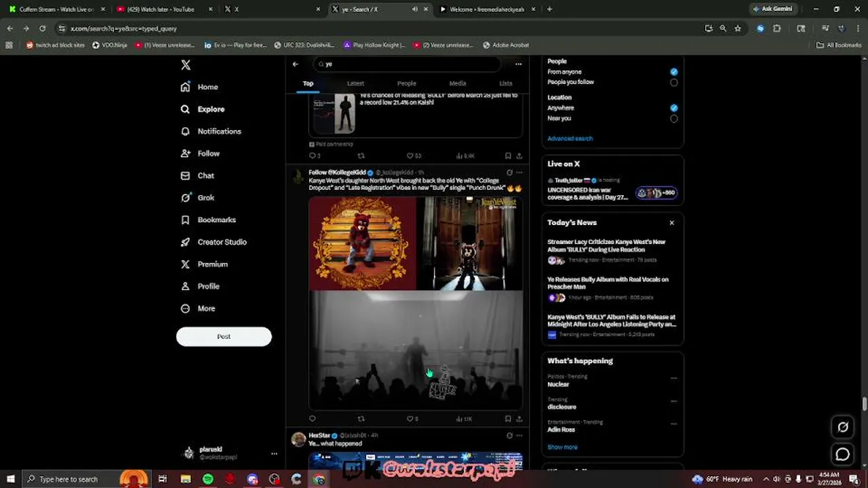Bookmark this page with the star icon

738,28
